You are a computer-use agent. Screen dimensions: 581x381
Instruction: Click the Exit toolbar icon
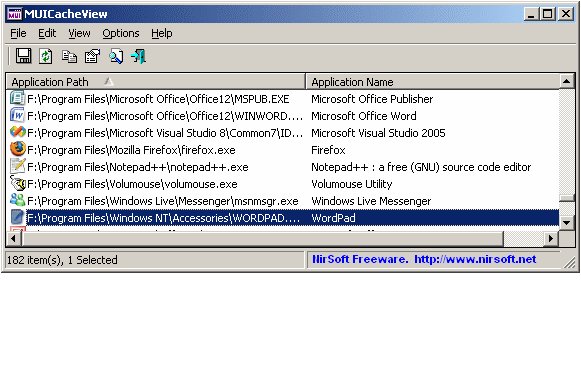tap(138, 56)
